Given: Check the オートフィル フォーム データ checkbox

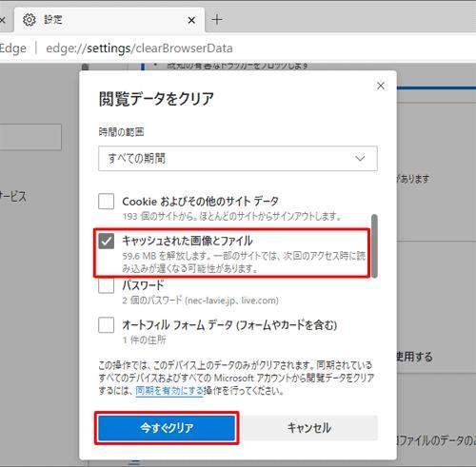Looking at the screenshot, I should 106,325.
